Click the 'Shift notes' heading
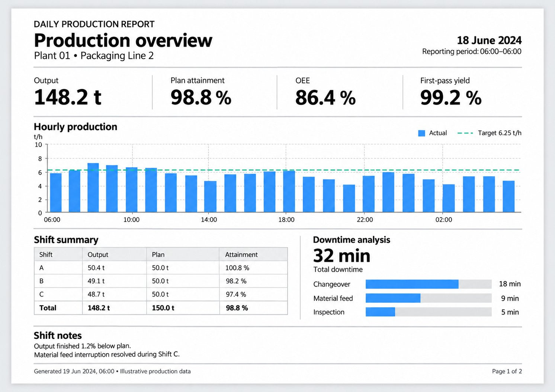 (x=58, y=335)
